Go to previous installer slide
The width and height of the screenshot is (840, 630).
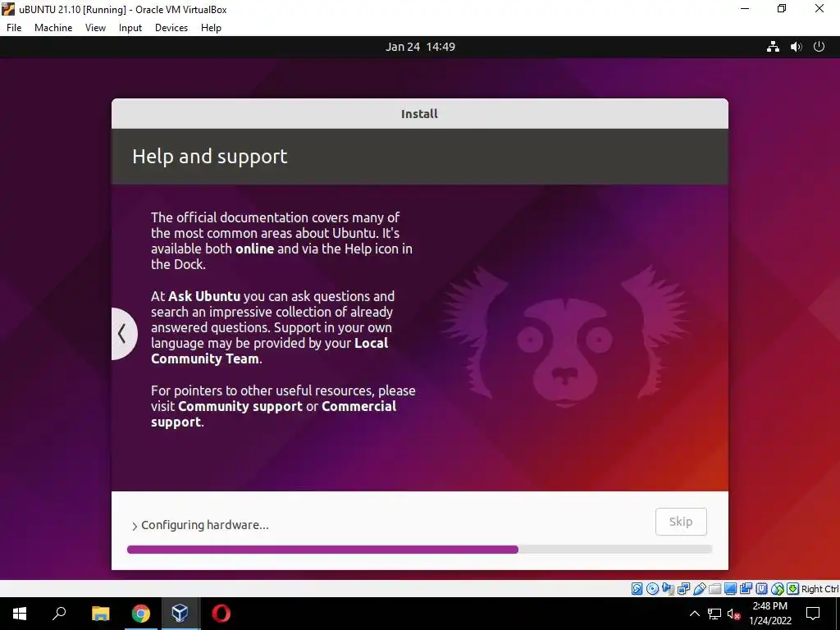[x=124, y=334]
